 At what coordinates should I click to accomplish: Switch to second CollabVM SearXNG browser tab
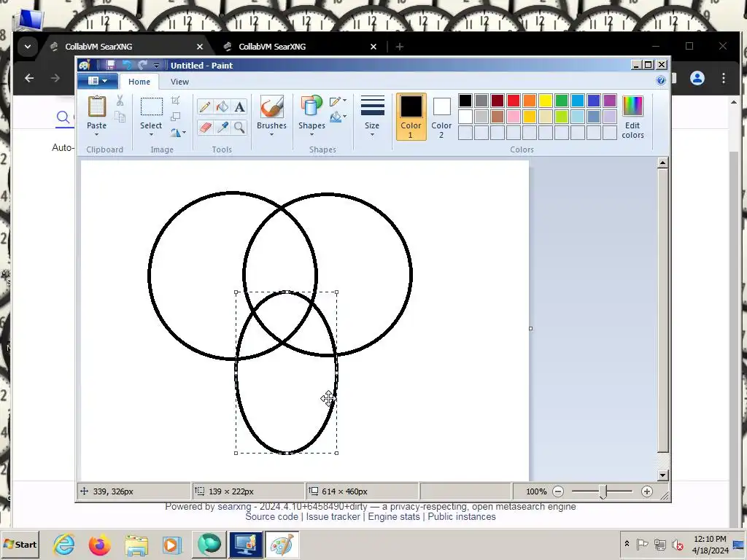click(x=301, y=47)
